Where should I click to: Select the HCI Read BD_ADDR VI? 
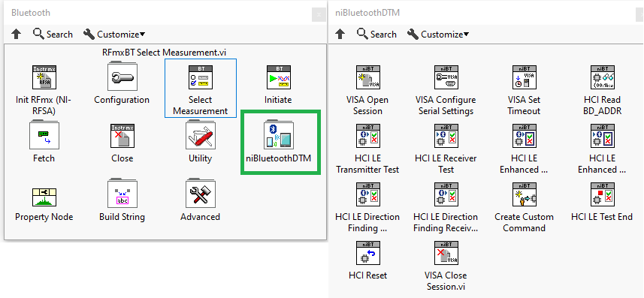[x=602, y=77]
